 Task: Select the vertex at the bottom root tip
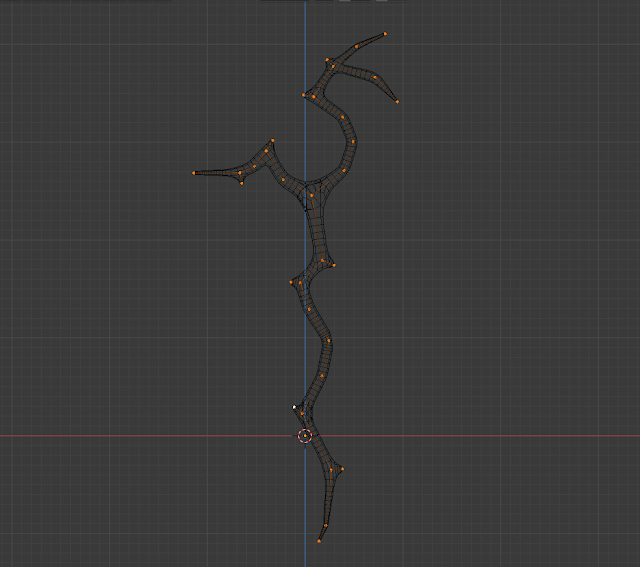(319, 541)
